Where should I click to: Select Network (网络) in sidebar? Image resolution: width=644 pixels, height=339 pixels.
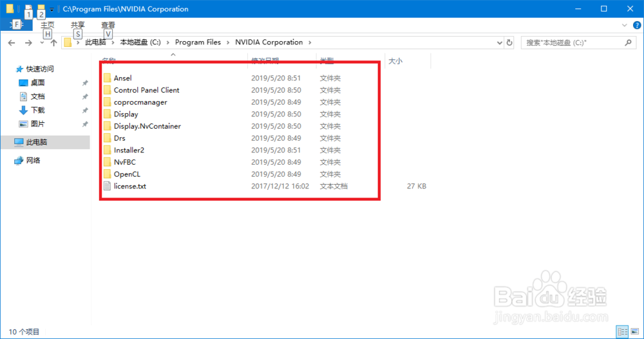(x=33, y=160)
